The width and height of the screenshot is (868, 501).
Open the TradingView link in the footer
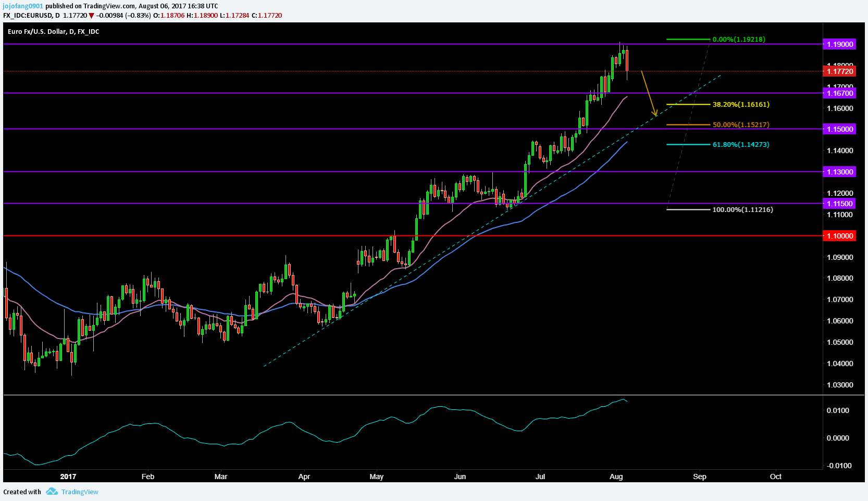pos(80,492)
